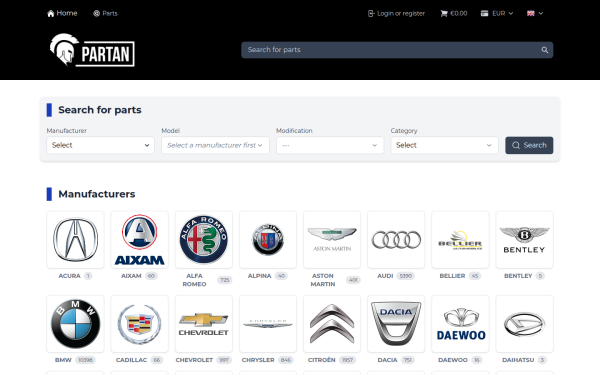The width and height of the screenshot is (600, 375).
Task: Select the Bellier logo
Action: [460, 240]
